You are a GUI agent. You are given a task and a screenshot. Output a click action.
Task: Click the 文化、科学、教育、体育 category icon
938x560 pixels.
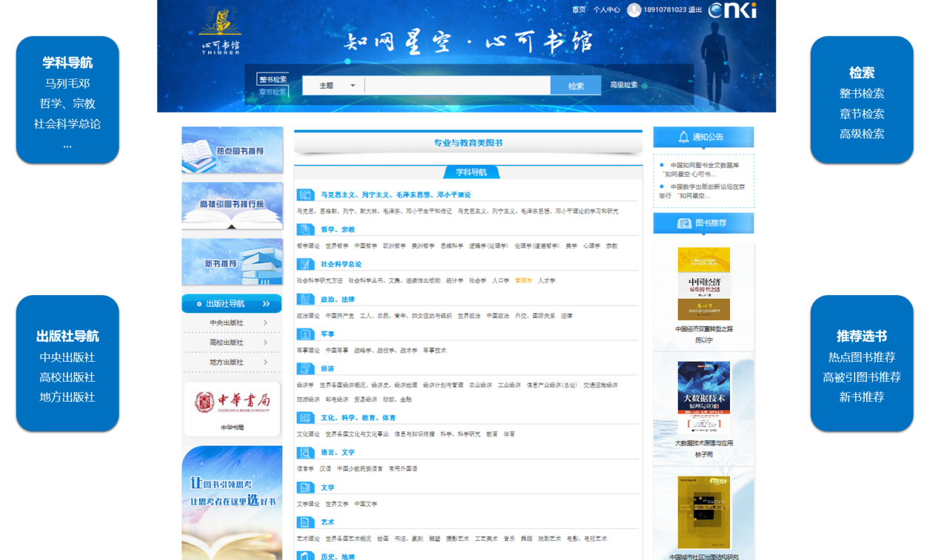tap(306, 417)
